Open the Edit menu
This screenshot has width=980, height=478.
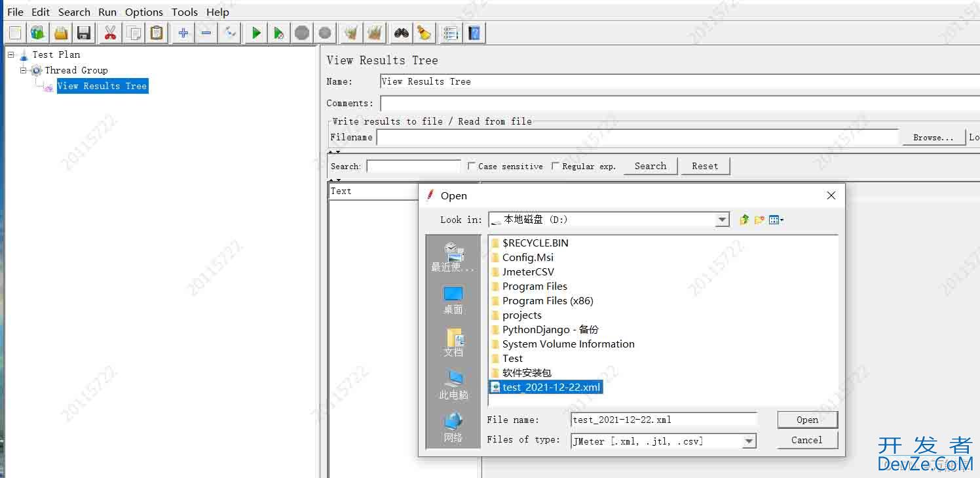coord(41,12)
